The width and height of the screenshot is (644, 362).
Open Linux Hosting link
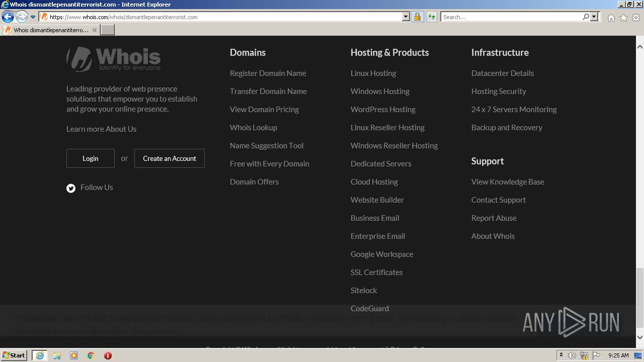tap(373, 73)
